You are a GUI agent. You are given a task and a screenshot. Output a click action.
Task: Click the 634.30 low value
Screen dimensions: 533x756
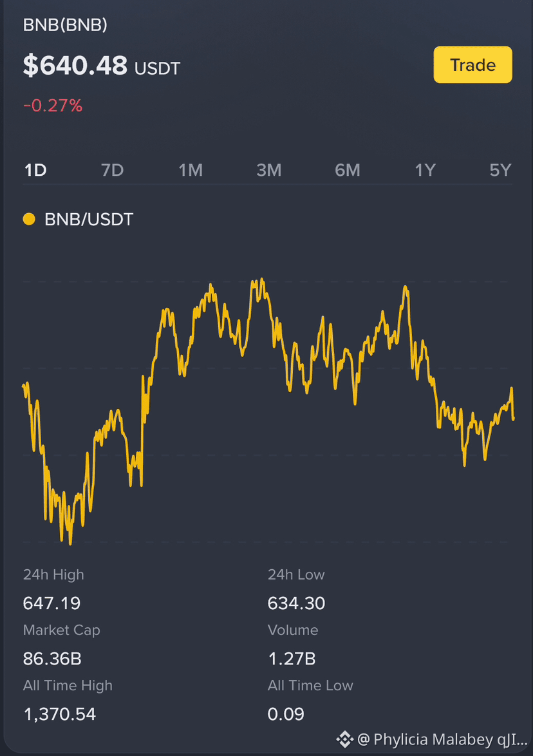pos(296,603)
